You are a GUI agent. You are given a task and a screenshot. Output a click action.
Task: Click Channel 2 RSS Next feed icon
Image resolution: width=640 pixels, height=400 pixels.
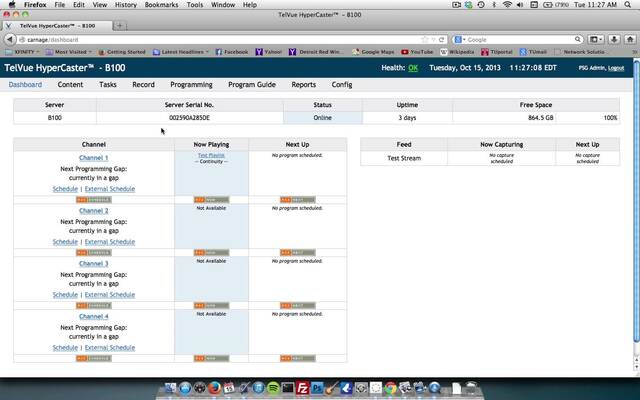pyautogui.click(x=289, y=253)
